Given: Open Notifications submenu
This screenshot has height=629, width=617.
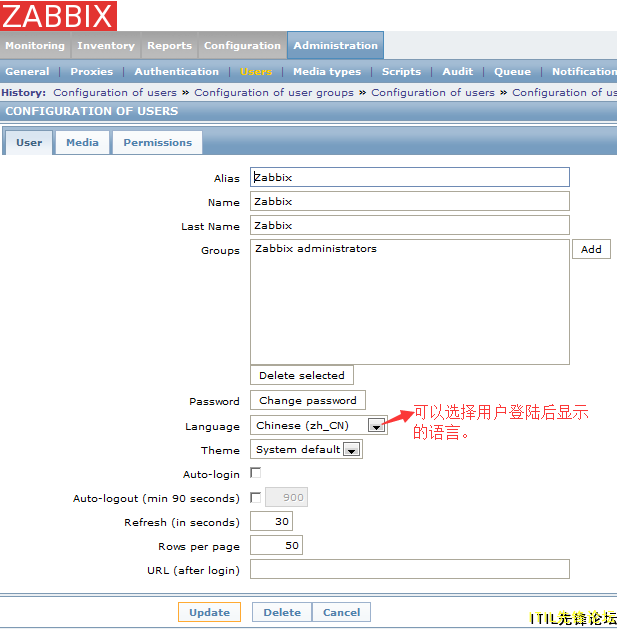Looking at the screenshot, I should [584, 71].
